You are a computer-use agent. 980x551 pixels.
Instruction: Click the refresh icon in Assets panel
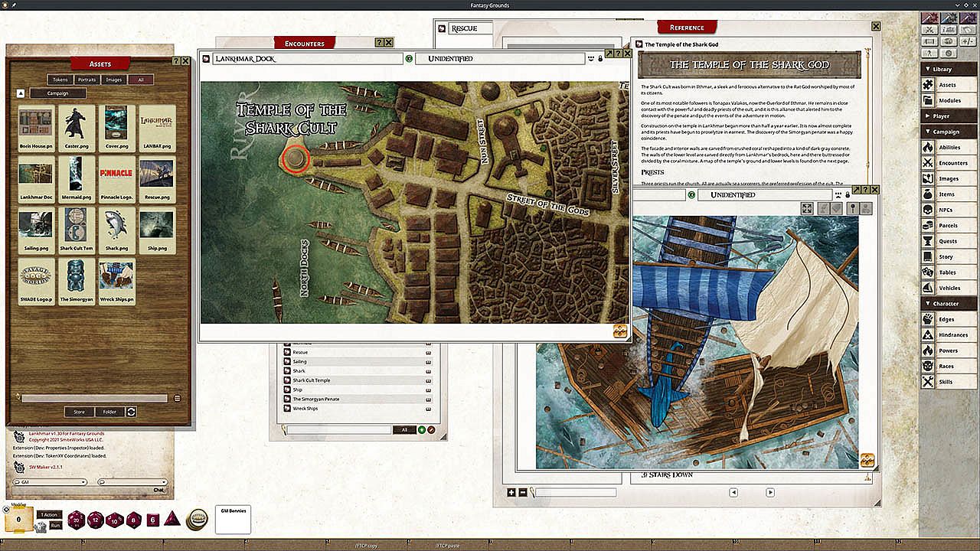[132, 412]
